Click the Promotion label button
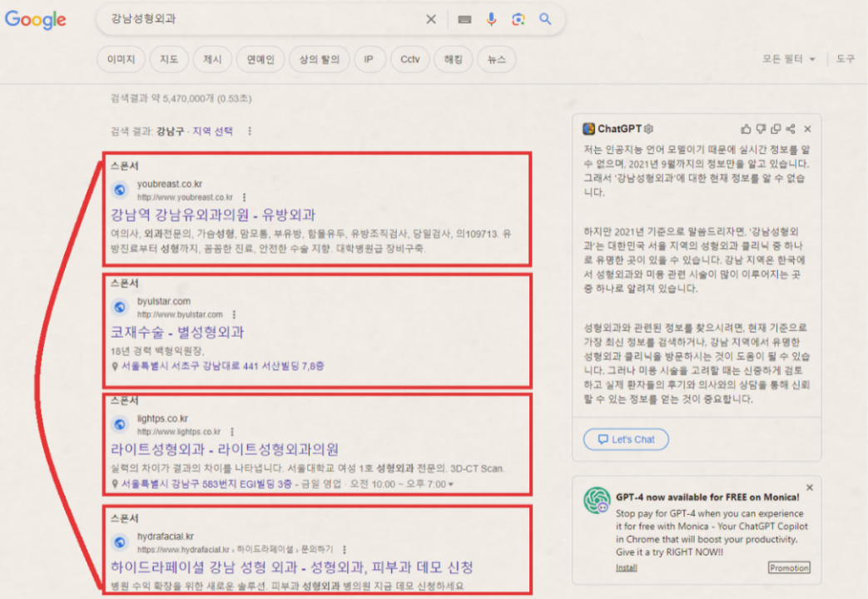Image resolution: width=868 pixels, height=599 pixels. [789, 567]
